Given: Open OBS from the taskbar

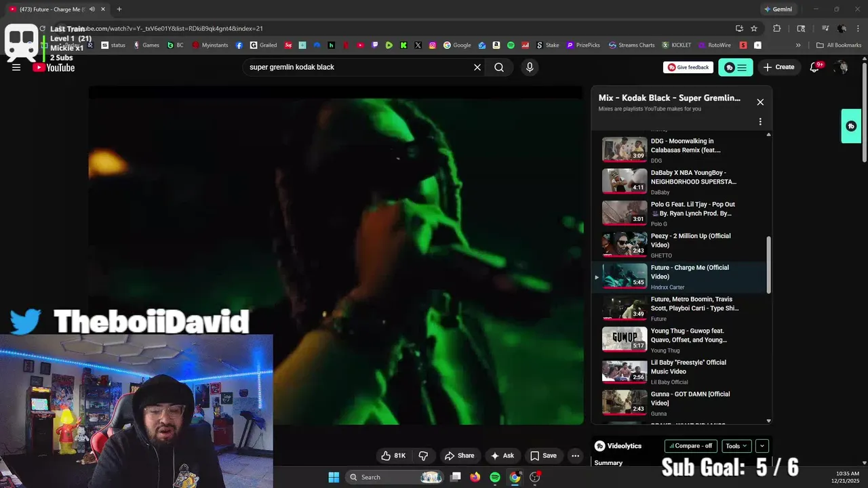Looking at the screenshot, I should coord(535,477).
